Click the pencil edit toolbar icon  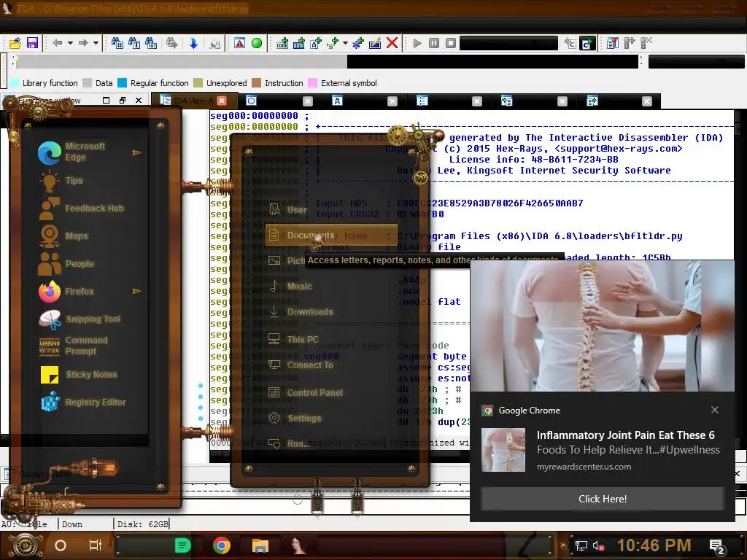pyautogui.click(x=375, y=43)
